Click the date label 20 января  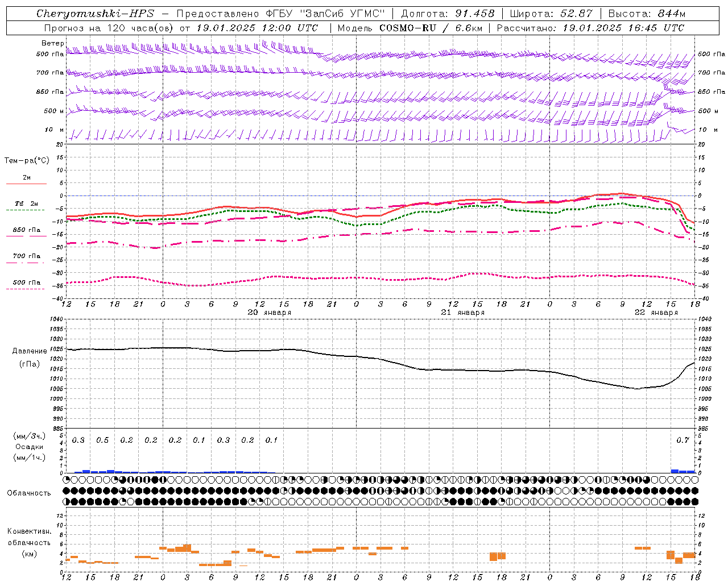pyautogui.click(x=270, y=313)
